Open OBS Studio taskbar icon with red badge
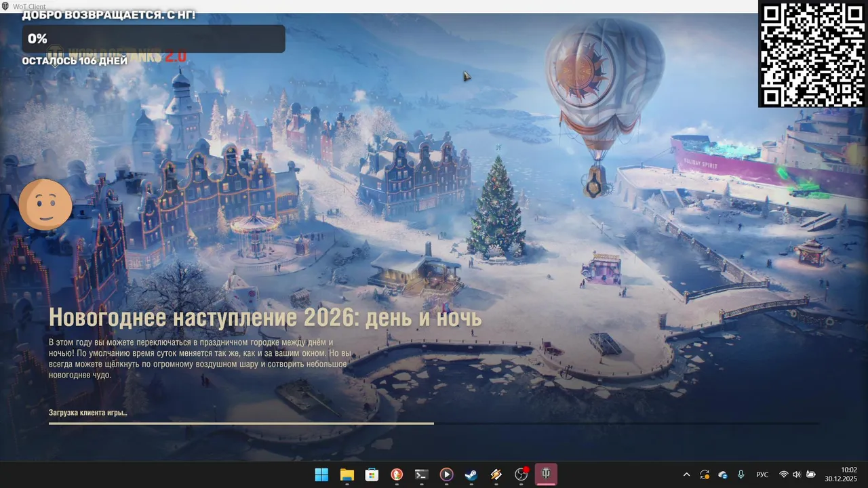The image size is (868, 488). coord(521,474)
